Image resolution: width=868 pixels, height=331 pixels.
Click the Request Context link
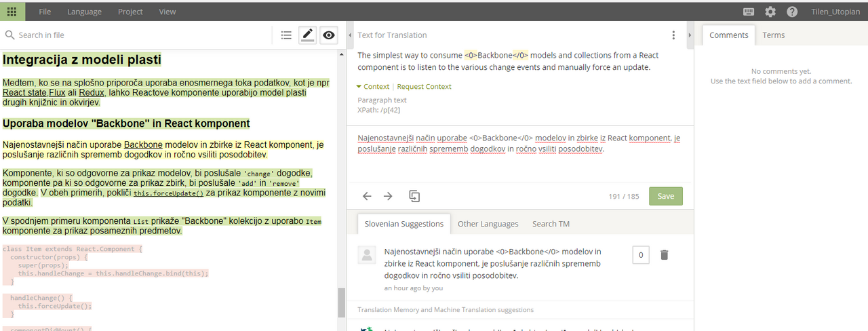point(424,87)
